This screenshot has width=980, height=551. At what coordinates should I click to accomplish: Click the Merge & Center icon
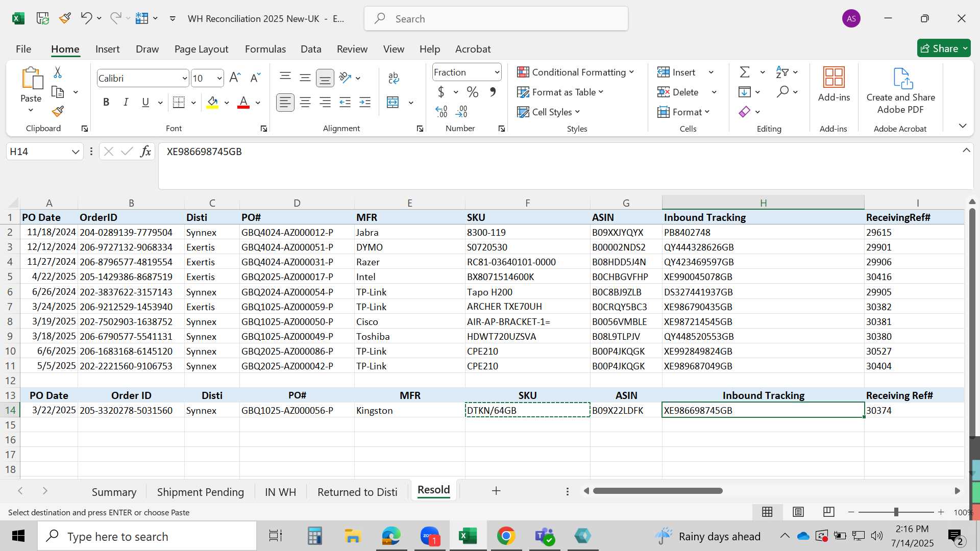coord(393,103)
